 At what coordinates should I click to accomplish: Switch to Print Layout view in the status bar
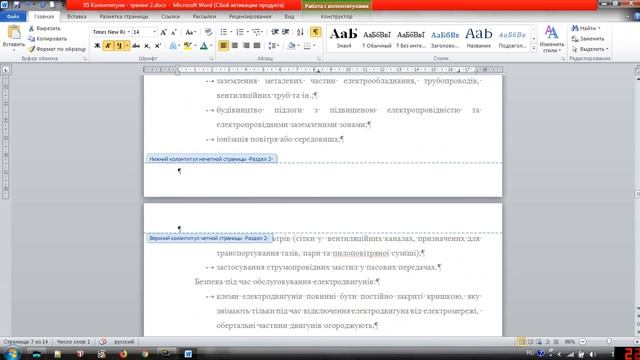(x=522, y=342)
